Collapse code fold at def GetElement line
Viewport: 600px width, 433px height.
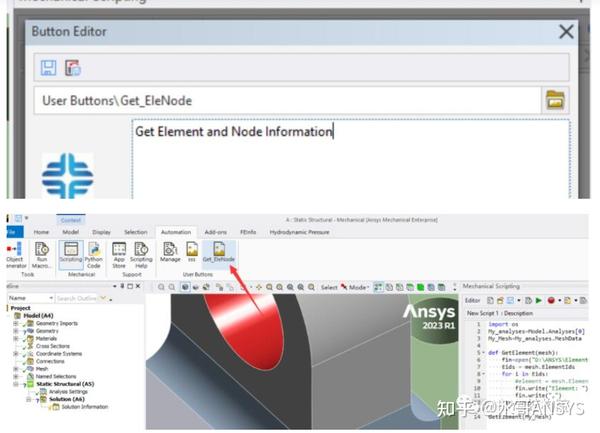pyautogui.click(x=484, y=353)
